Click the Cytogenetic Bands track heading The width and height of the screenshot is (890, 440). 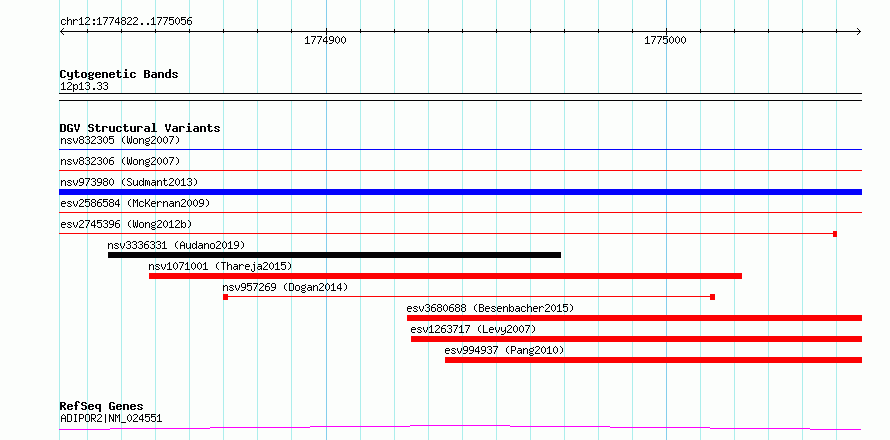coord(119,74)
